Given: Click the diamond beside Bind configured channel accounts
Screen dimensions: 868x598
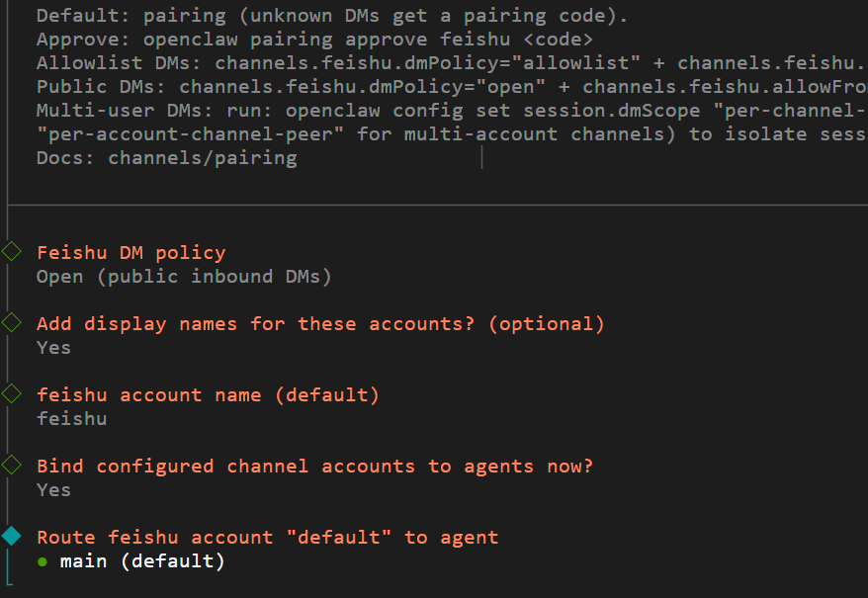Looking at the screenshot, I should [11, 466].
